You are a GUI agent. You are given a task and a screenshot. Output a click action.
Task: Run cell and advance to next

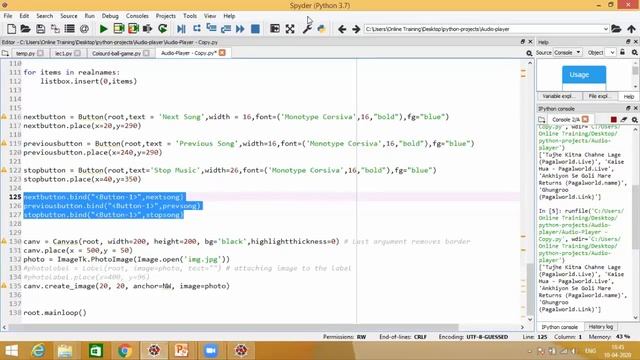[133, 29]
